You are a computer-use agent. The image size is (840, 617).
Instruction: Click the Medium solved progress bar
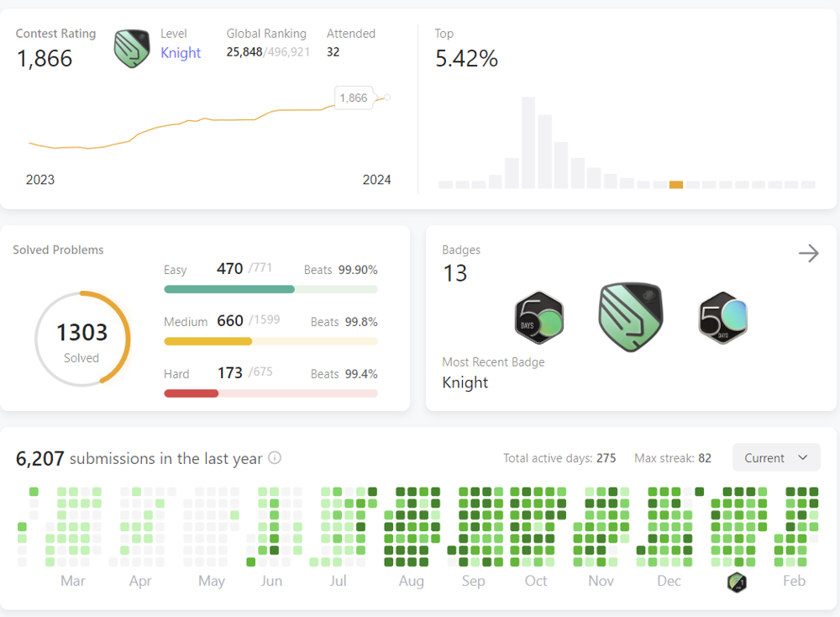(270, 341)
